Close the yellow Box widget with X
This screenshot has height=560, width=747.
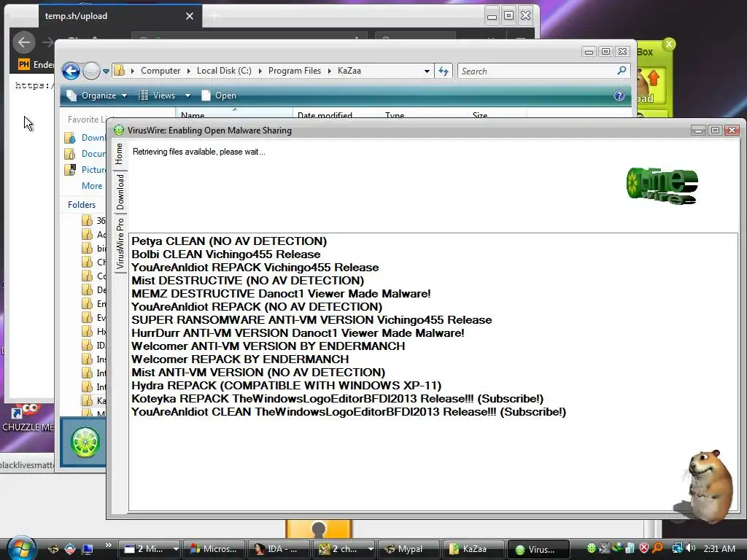[669, 44]
